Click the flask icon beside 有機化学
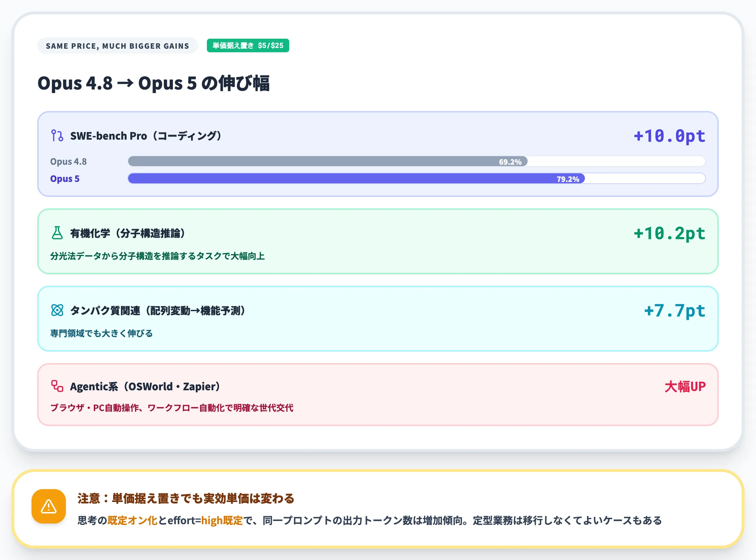Viewport: 756px width, 560px height. point(57,233)
